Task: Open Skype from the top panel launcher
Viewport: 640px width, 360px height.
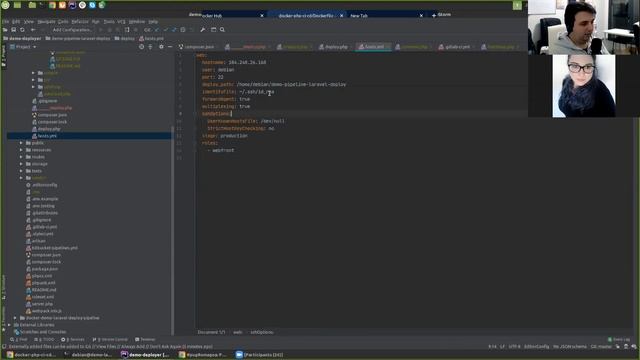Action: pos(92,5)
